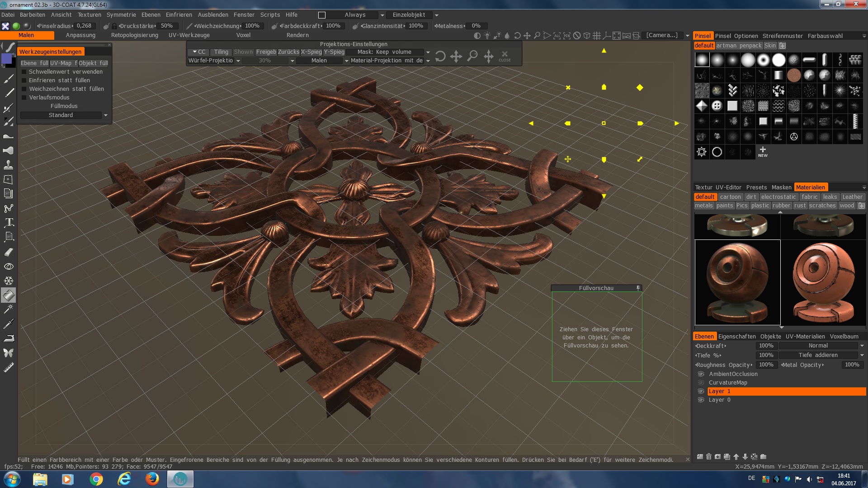Check the Verlaufsmodus option

(24, 98)
